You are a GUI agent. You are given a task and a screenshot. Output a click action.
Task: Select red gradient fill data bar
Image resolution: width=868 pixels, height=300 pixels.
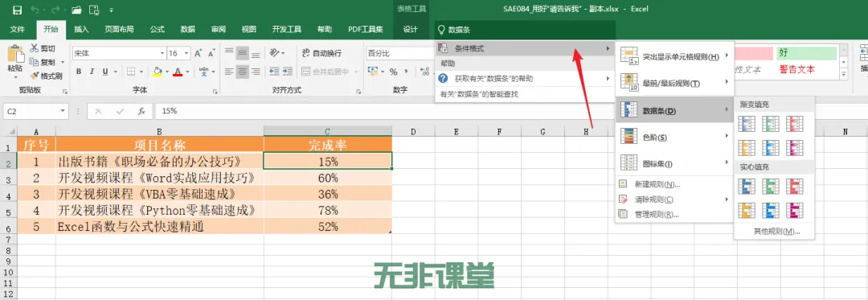pos(795,123)
